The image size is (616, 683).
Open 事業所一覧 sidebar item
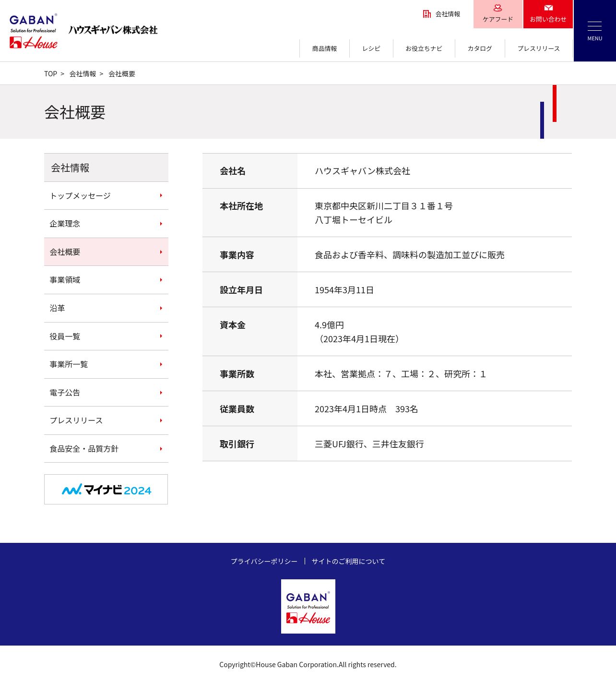coord(106,364)
